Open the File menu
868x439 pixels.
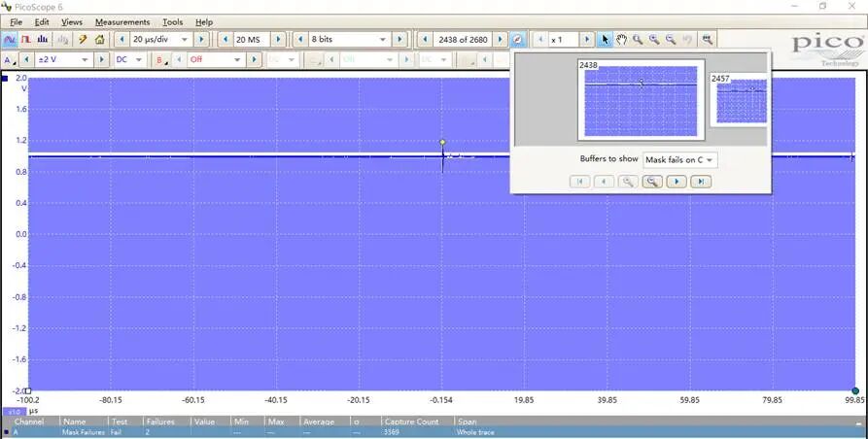(17, 22)
